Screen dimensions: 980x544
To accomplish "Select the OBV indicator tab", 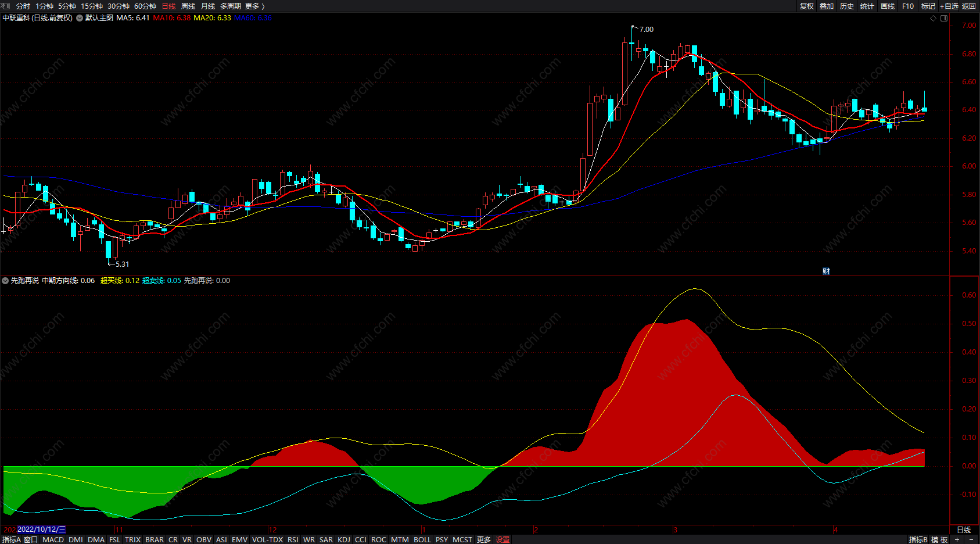I will point(204,539).
